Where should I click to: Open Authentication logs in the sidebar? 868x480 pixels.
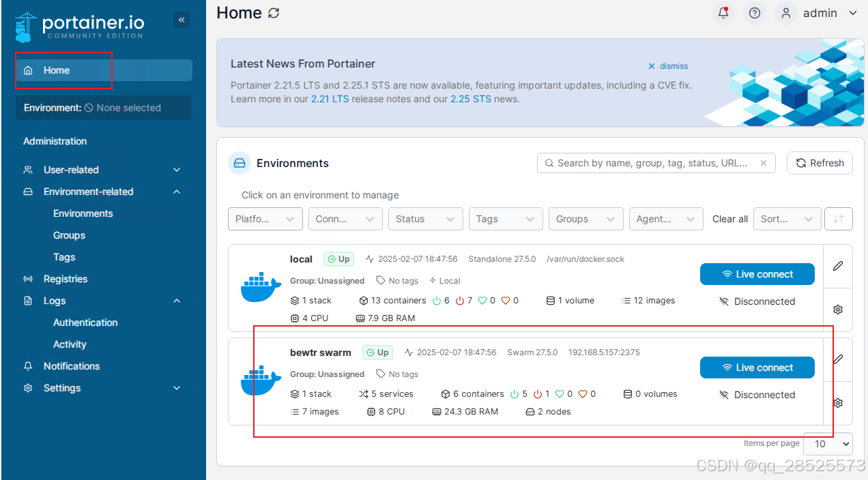click(x=85, y=322)
